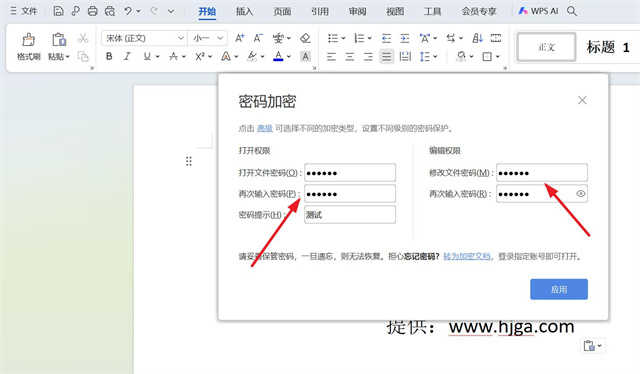Click the borders square icon
Viewport: 640px width, 374px height.
point(487,56)
